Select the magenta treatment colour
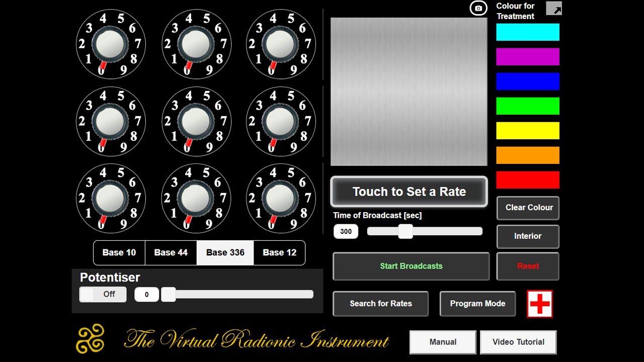The height and width of the screenshot is (362, 644). [x=528, y=57]
